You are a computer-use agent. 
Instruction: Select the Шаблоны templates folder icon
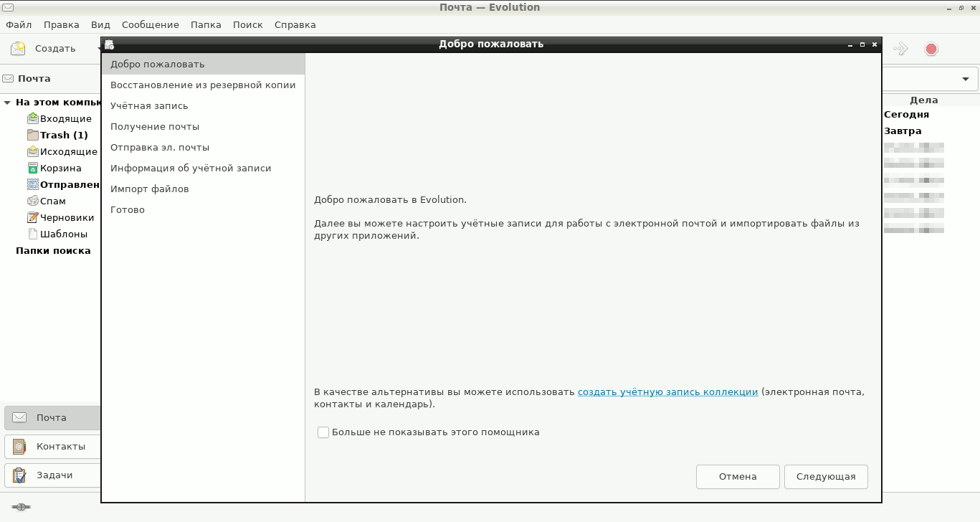point(32,234)
